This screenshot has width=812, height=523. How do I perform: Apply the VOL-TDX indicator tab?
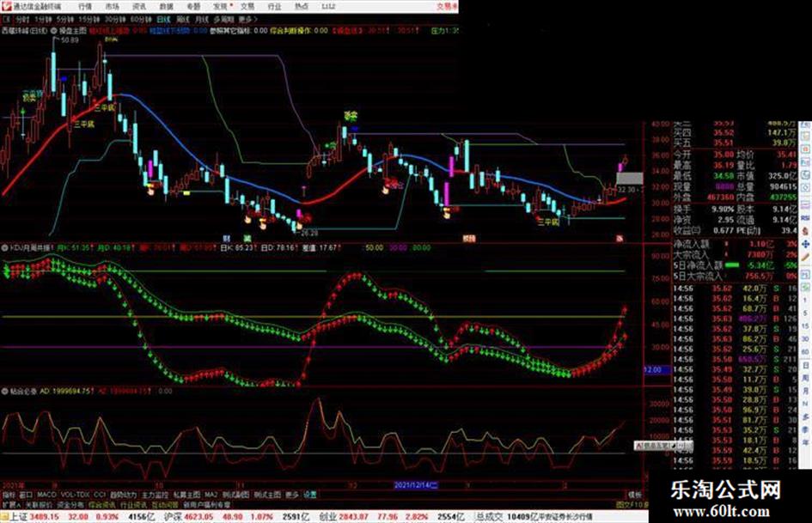(x=75, y=495)
